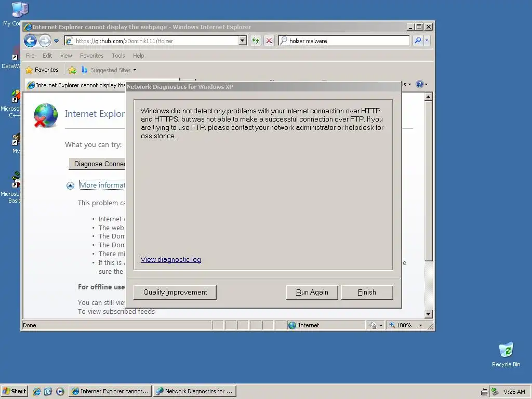Click the Network Diagnostics for Windows XP title bar
Screen dimensions: 532x399
[263, 87]
